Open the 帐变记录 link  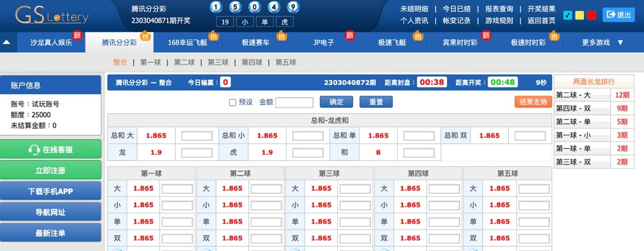pos(457,20)
